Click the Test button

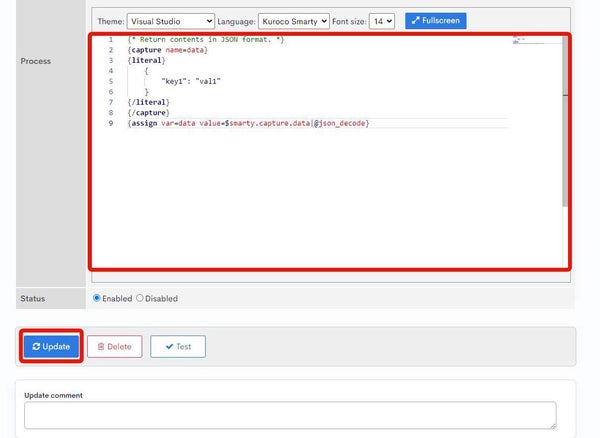pyautogui.click(x=178, y=347)
